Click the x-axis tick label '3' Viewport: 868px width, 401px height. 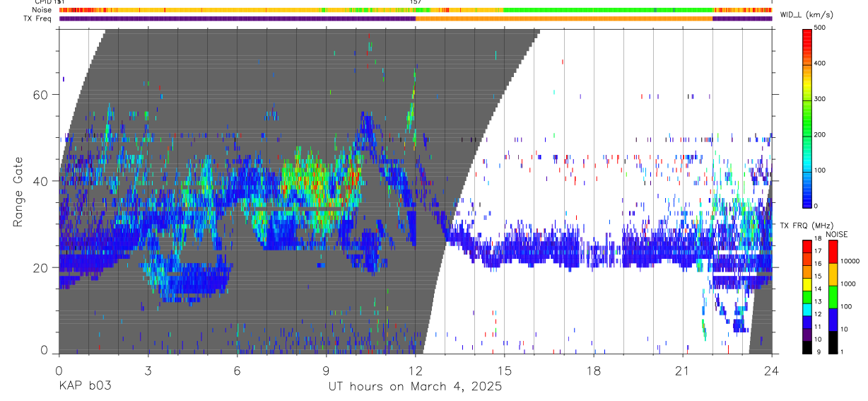coord(148,371)
